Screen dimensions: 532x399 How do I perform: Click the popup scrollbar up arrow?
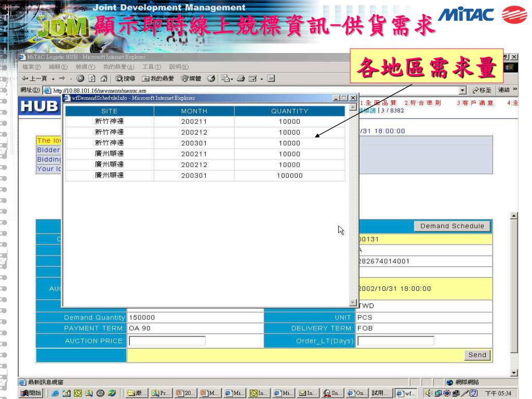click(x=353, y=107)
